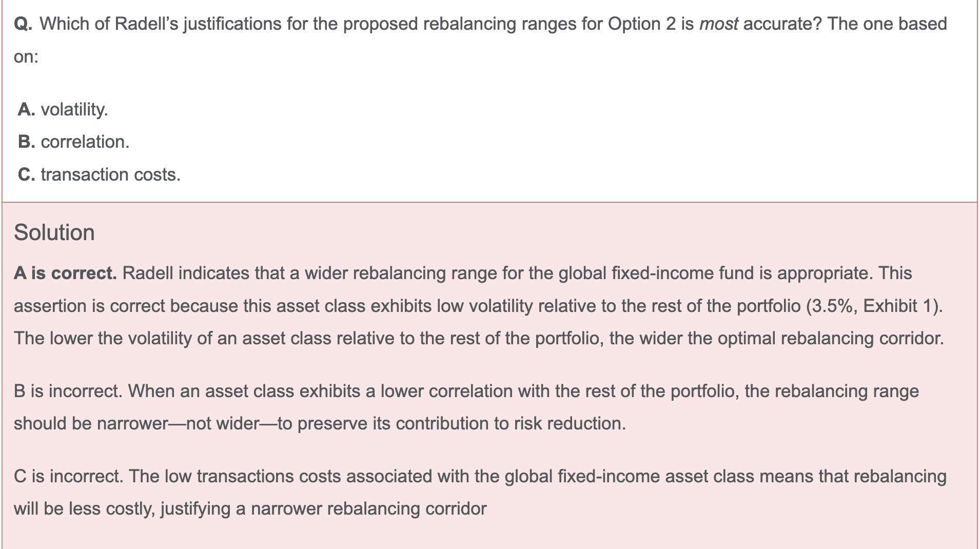The width and height of the screenshot is (980, 549).
Task: Click the bold "C." option letter
Action: coord(26,175)
